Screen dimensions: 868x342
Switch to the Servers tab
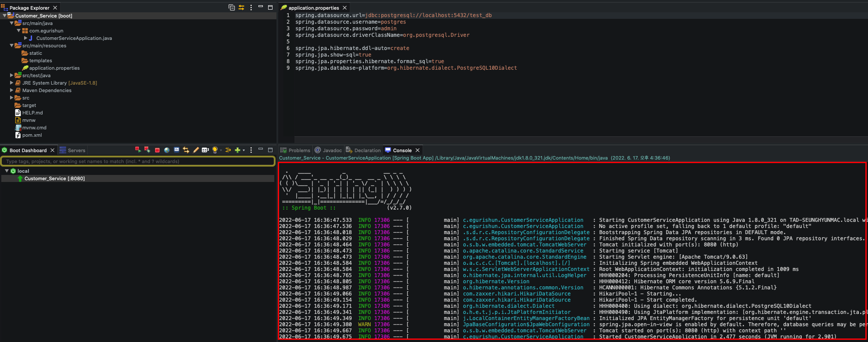pos(73,150)
